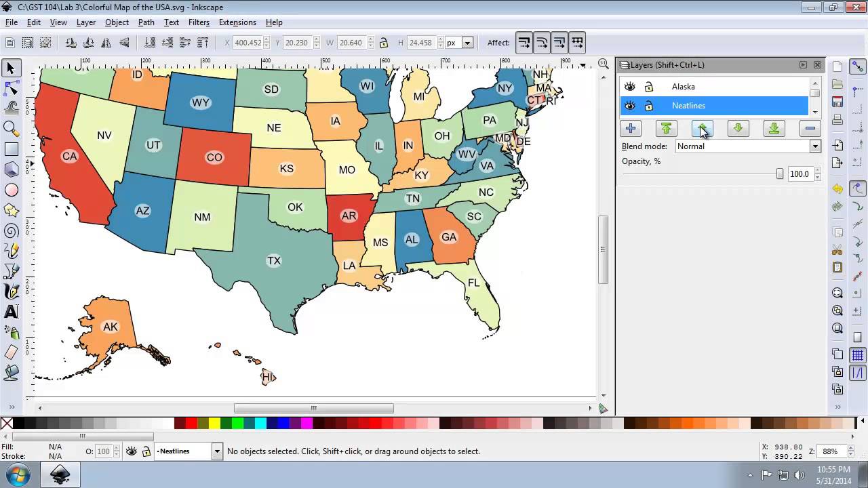Choose the Zoom tool in toolbox
This screenshot has width=868, height=488.
point(11,129)
